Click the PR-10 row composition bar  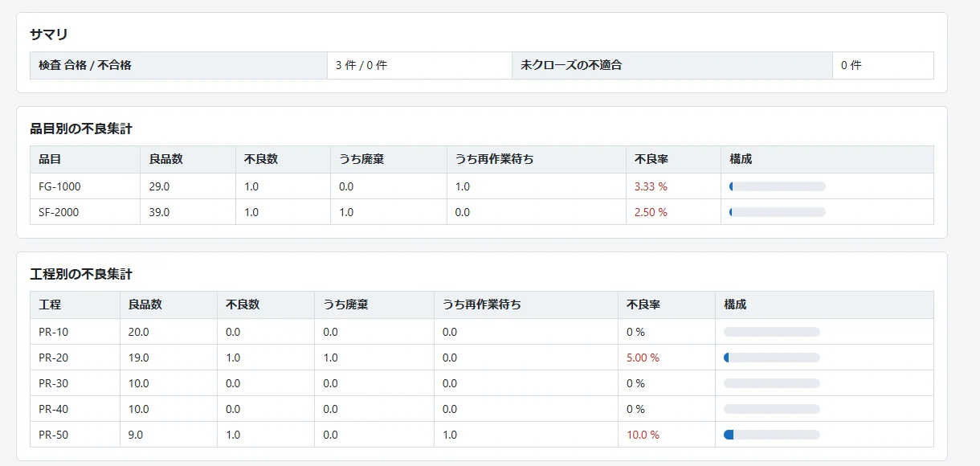click(x=772, y=332)
